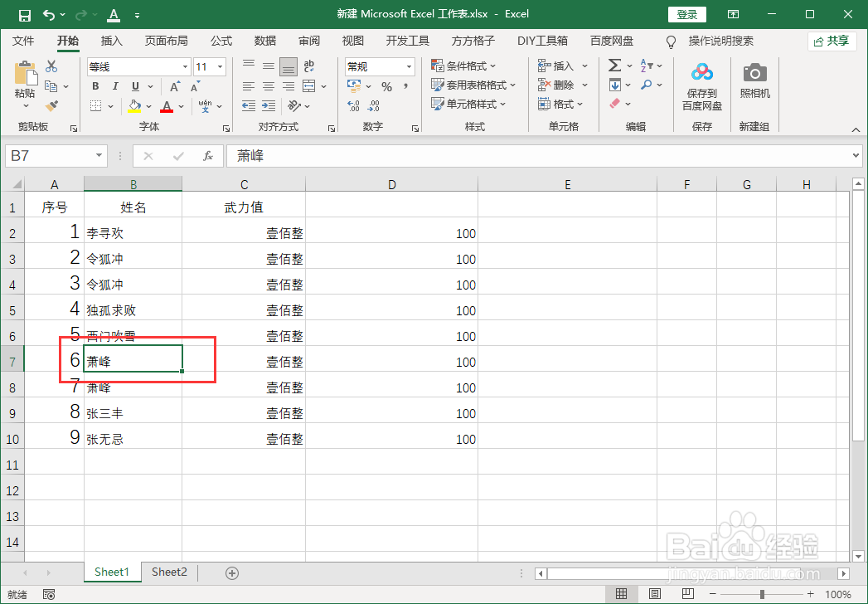Click Find and Select magnifier

tap(647, 85)
